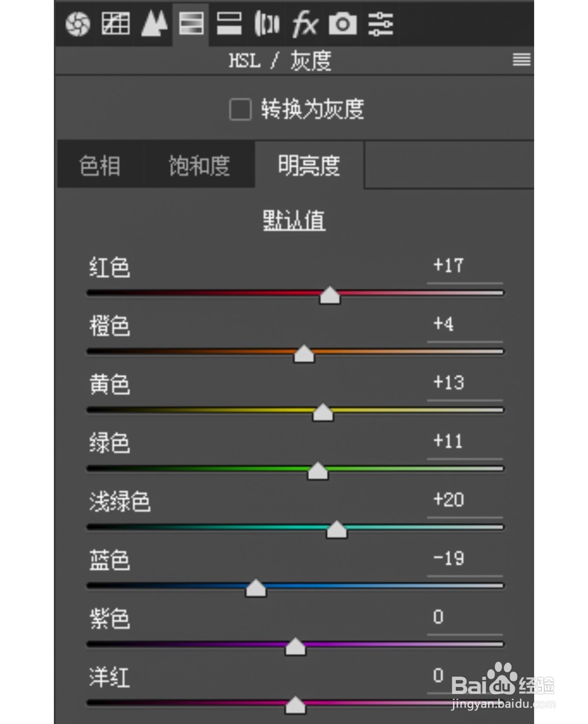Select the Lens Corrections panel icon
The height and width of the screenshot is (724, 588).
267,24
